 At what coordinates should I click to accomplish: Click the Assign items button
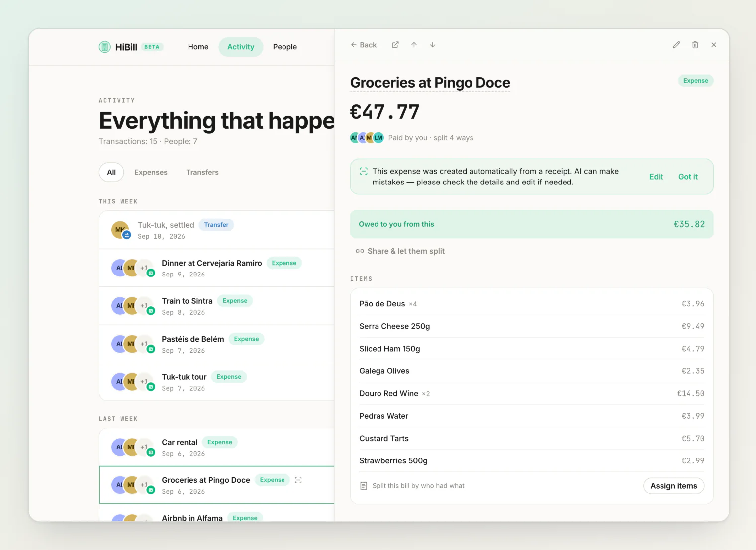point(673,486)
